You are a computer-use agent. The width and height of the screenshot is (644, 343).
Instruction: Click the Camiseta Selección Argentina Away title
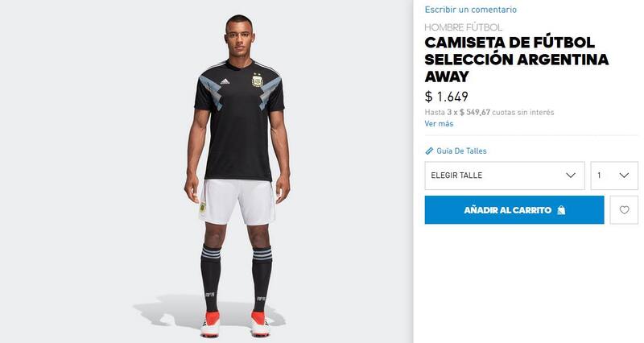tap(516, 59)
